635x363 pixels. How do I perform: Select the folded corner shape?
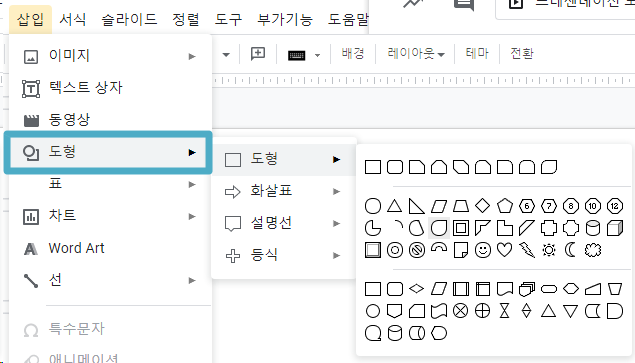(x=460, y=250)
